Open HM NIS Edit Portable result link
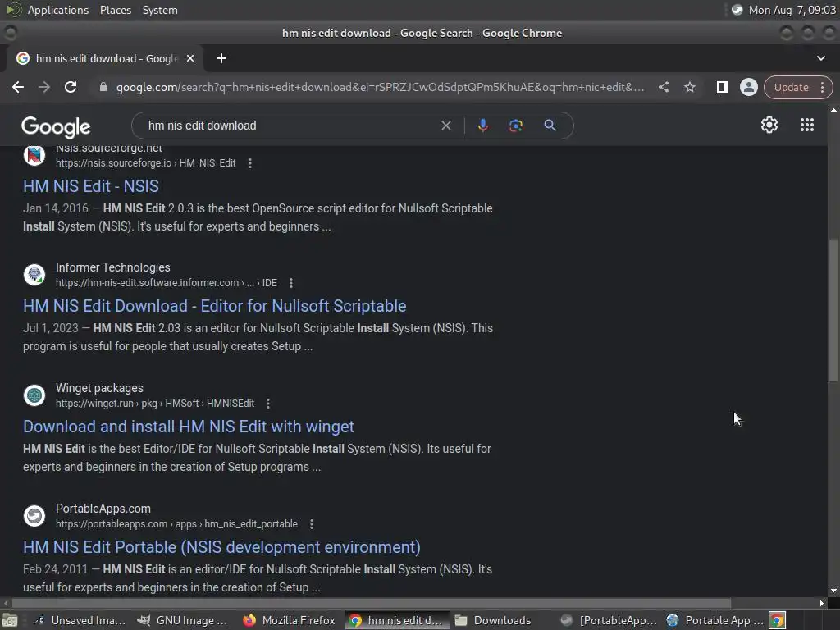Image resolution: width=840 pixels, height=630 pixels. (x=221, y=547)
